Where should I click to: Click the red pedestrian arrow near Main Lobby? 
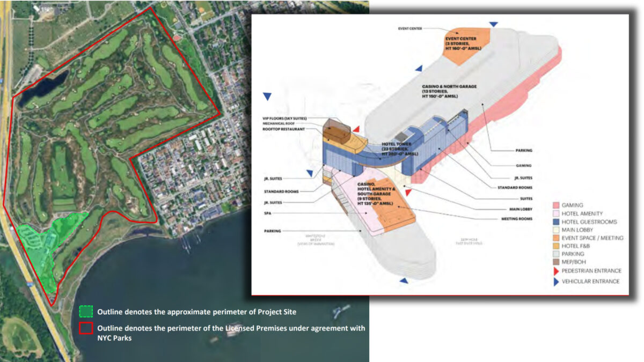pyautogui.click(x=408, y=191)
